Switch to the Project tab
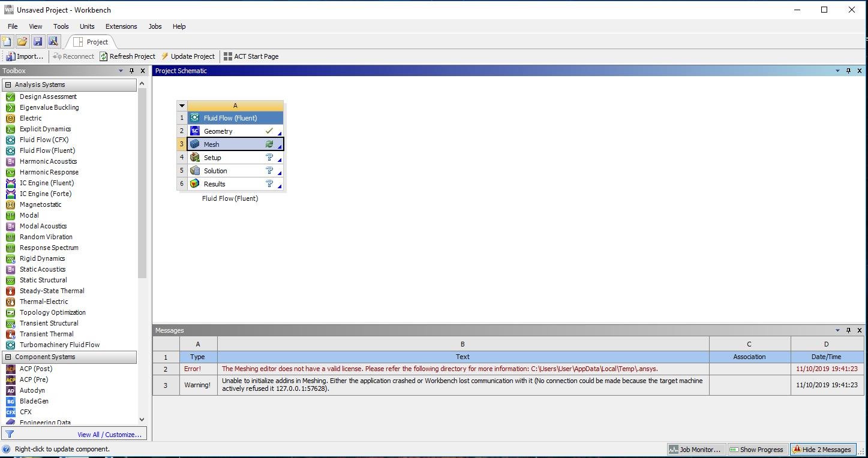 [x=91, y=42]
